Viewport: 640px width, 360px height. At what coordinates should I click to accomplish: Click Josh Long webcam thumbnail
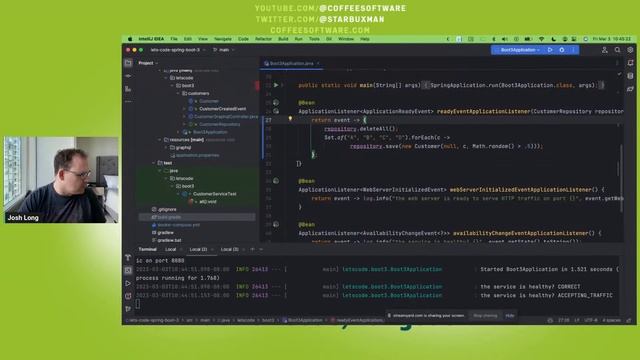61,180
